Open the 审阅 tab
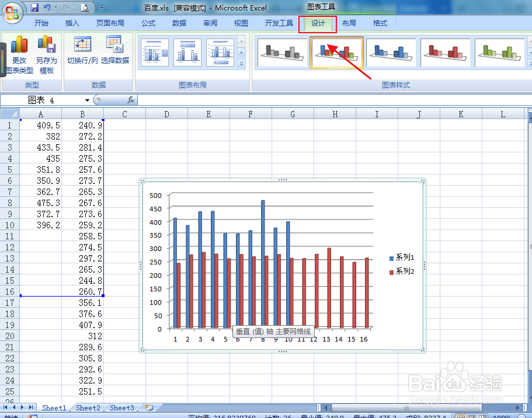The width and height of the screenshot is (532, 418). point(210,23)
